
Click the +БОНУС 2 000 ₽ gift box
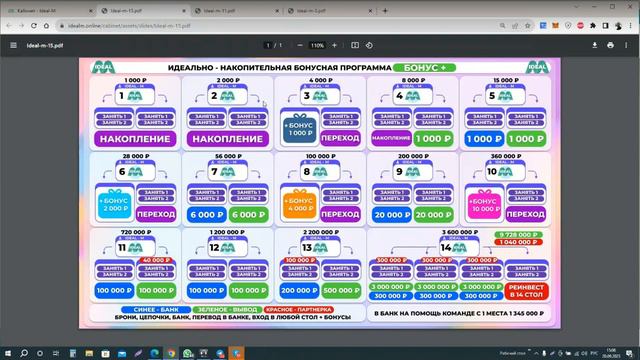[x=115, y=204]
